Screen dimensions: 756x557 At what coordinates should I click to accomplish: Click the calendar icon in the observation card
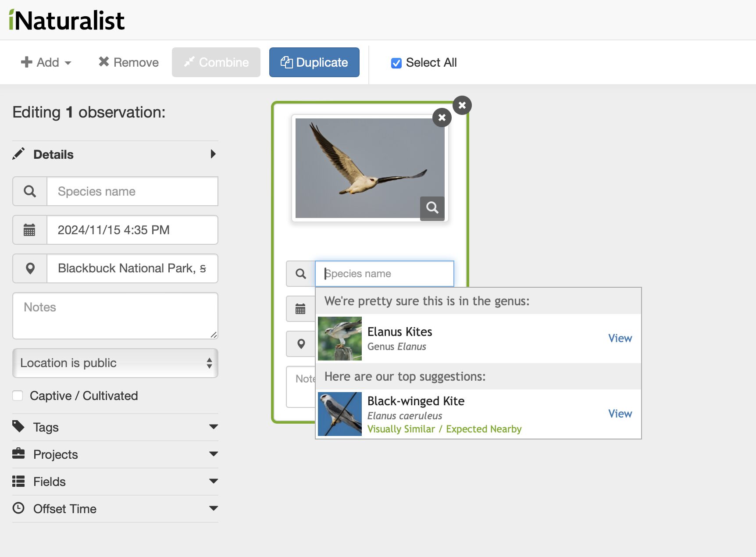(x=301, y=309)
